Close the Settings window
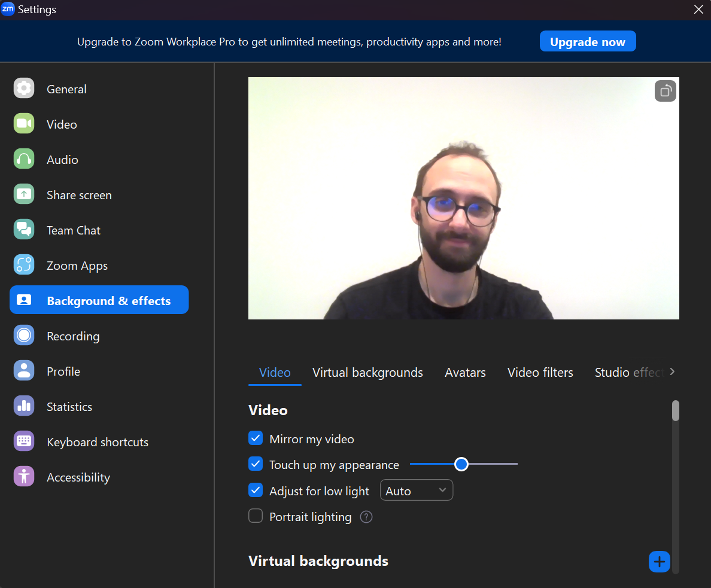 [x=698, y=9]
